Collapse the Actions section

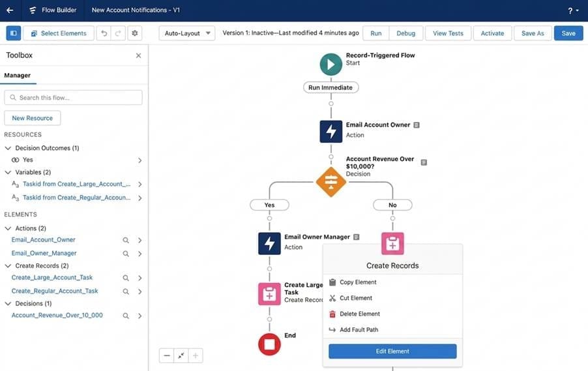coord(8,228)
